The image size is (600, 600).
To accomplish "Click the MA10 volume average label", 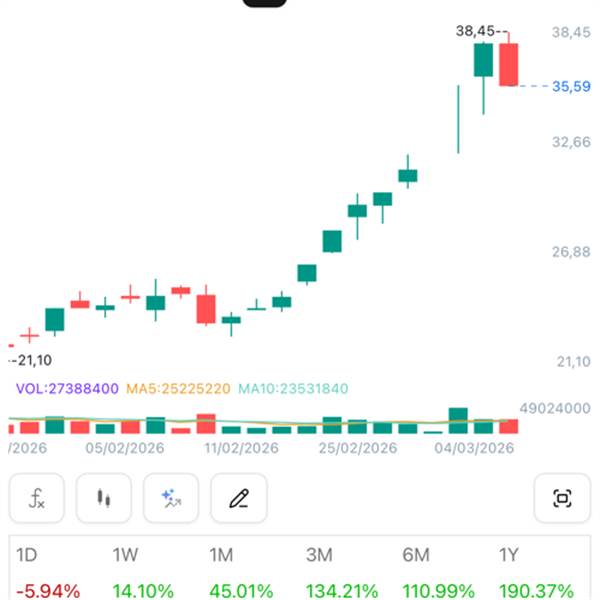I will coord(292,389).
